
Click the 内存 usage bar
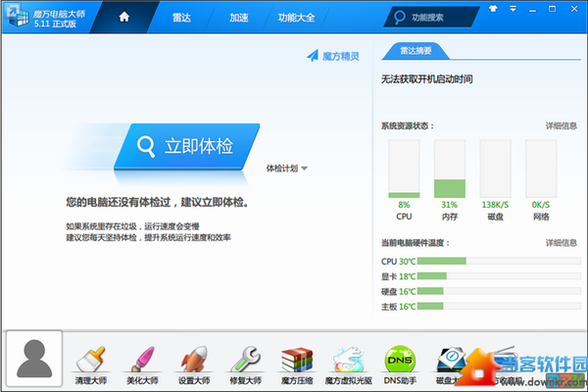pos(450,169)
